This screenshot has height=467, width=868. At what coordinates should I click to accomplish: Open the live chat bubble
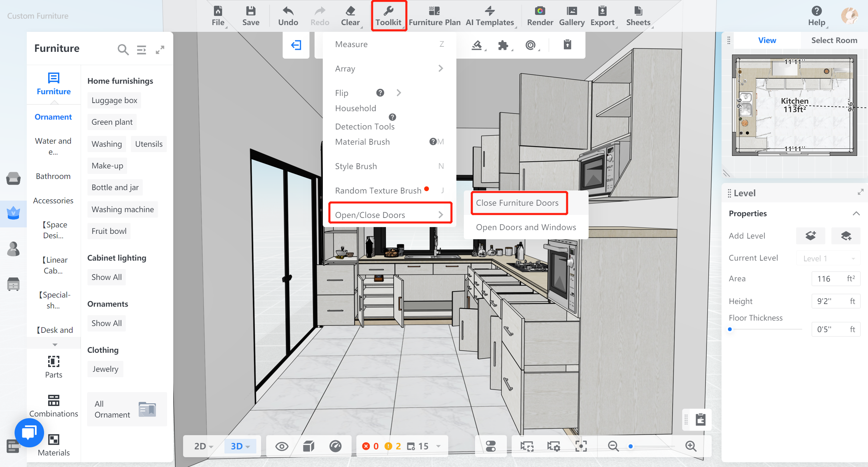29,433
